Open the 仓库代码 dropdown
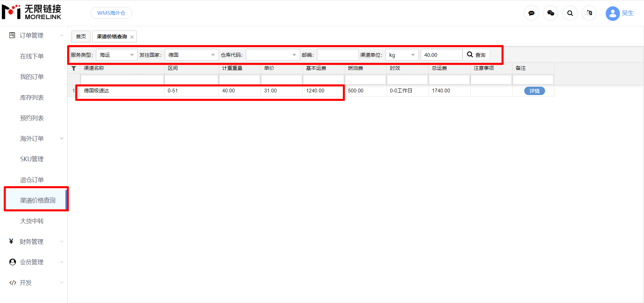 pos(273,55)
